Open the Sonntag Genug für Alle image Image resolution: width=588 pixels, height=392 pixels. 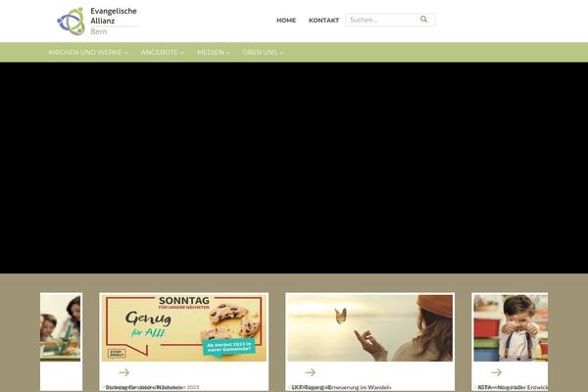click(x=184, y=328)
